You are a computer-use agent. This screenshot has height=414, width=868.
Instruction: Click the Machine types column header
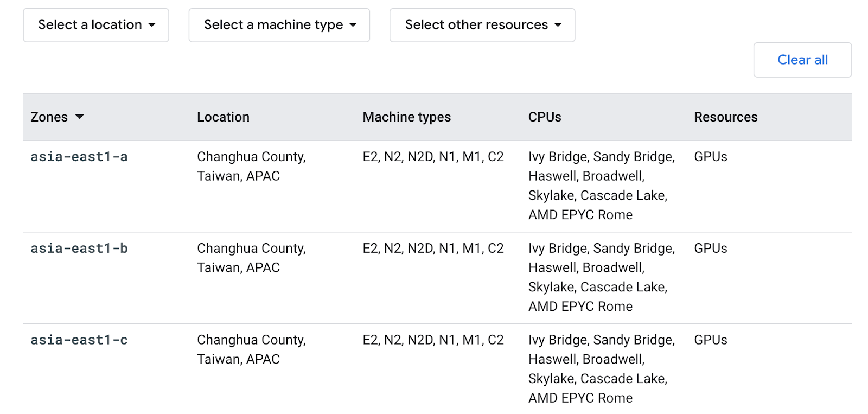(x=407, y=117)
